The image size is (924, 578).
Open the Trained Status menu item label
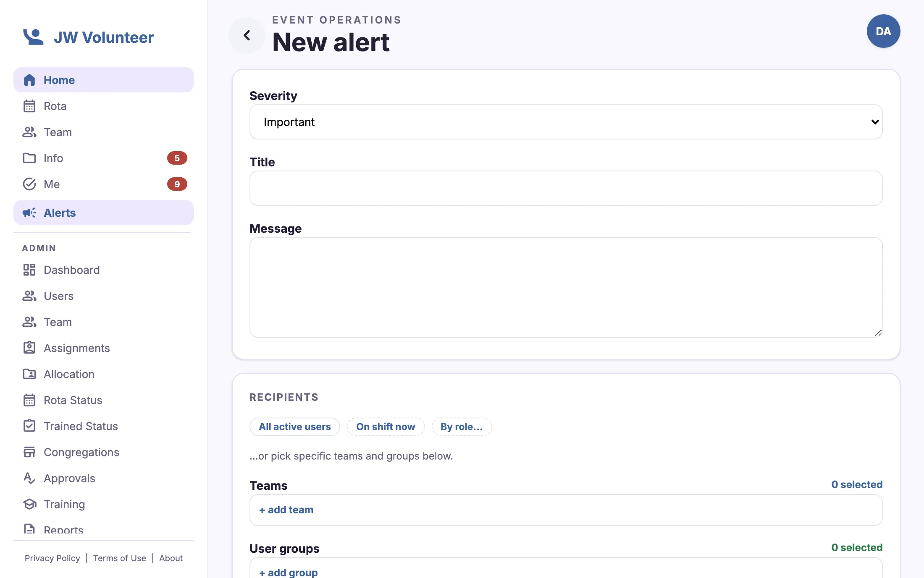click(x=81, y=426)
